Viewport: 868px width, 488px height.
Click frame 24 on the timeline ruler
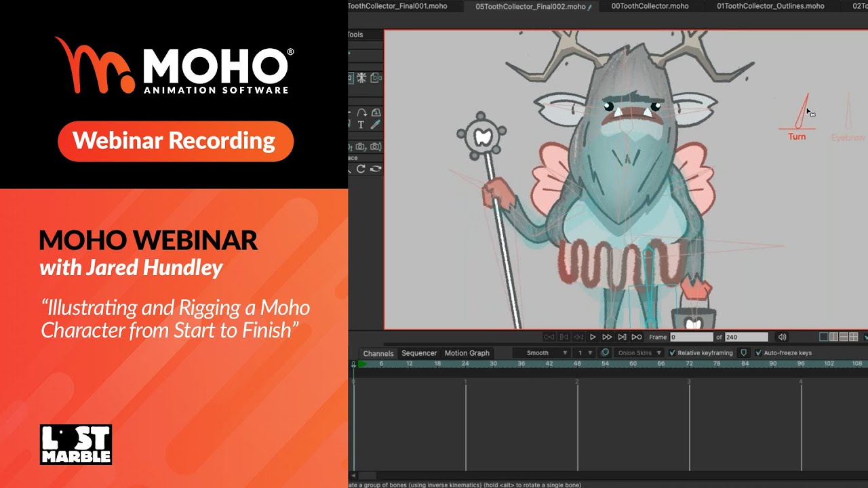(465, 364)
